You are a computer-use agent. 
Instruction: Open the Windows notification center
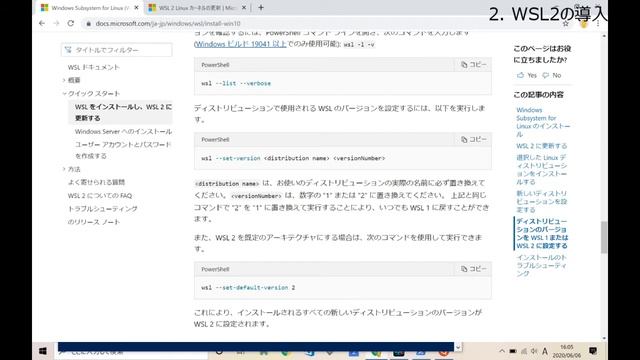point(593,351)
